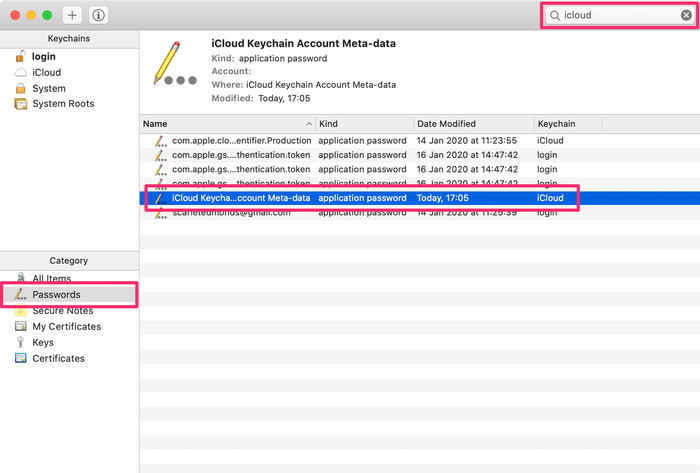Click pencil icon of selected iCloud Keychain row
This screenshot has width=700, height=473.
point(160,199)
